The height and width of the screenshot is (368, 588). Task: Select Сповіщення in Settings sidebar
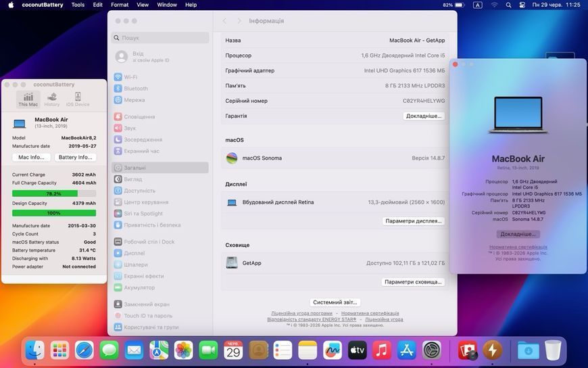[x=160, y=117]
